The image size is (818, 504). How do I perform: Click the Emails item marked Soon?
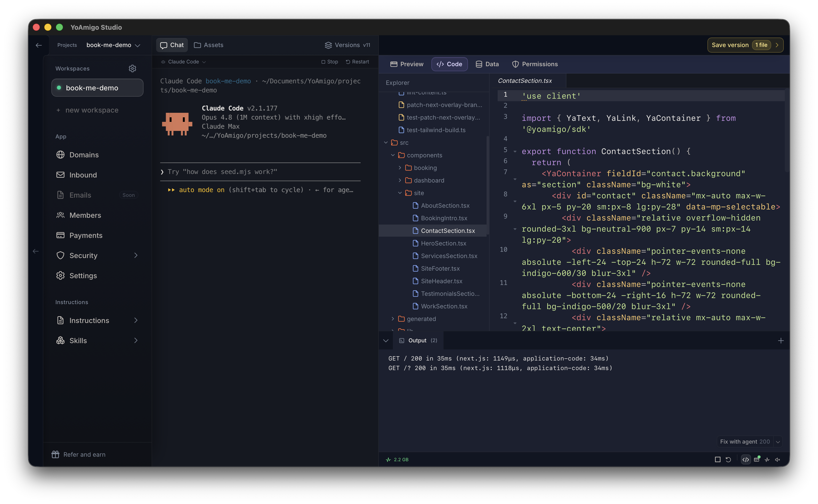point(97,195)
